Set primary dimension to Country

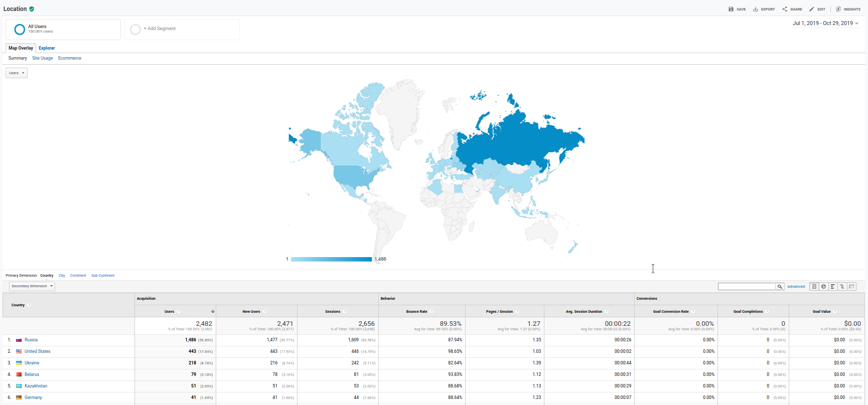pyautogui.click(x=47, y=276)
